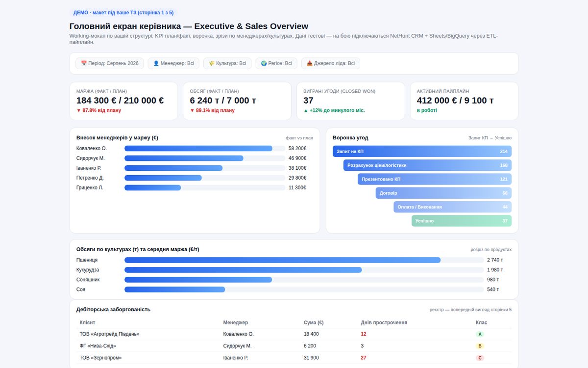The height and width of the screenshot is (368, 588).
Task: Click the Запит КП → Успішно label
Action: click(490, 138)
